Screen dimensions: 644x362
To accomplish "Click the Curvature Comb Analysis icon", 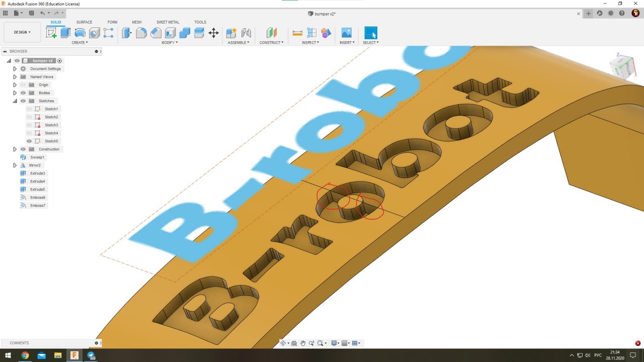I will tap(326, 33).
